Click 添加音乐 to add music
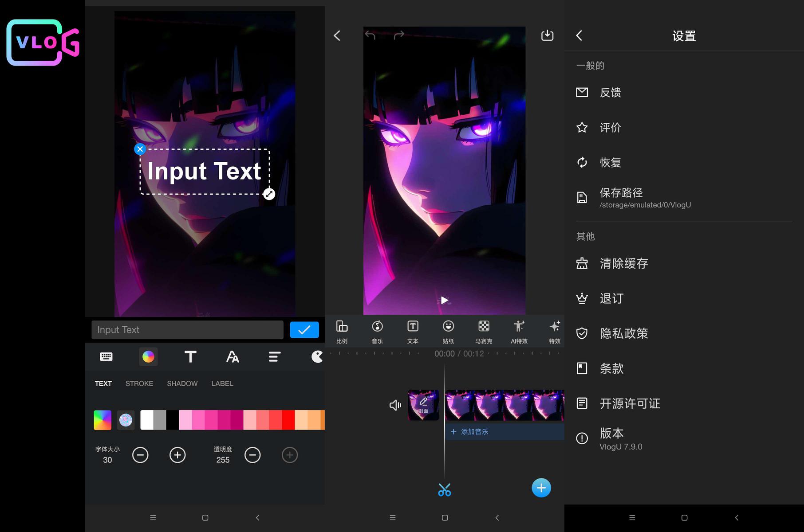This screenshot has height=532, width=804. 504,432
